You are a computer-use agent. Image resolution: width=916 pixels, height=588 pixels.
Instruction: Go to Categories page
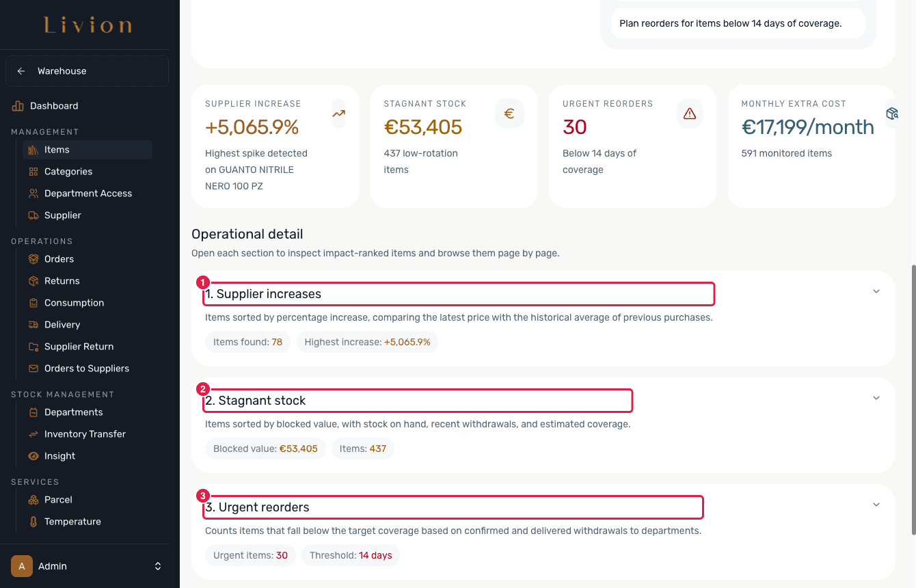[87, 172]
